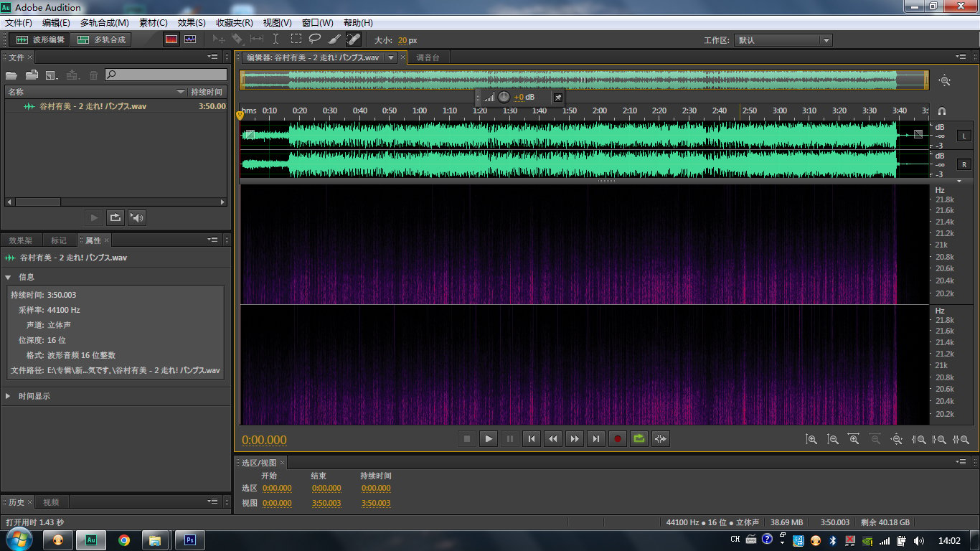Open Photoshop from the Windows taskbar
The width and height of the screenshot is (980, 551).
(191, 540)
